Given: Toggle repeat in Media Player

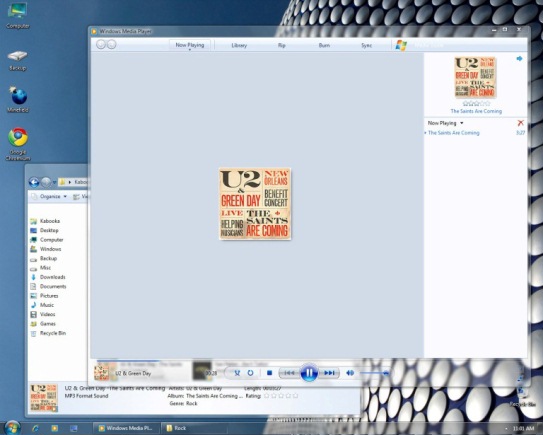Looking at the screenshot, I should click(250, 373).
